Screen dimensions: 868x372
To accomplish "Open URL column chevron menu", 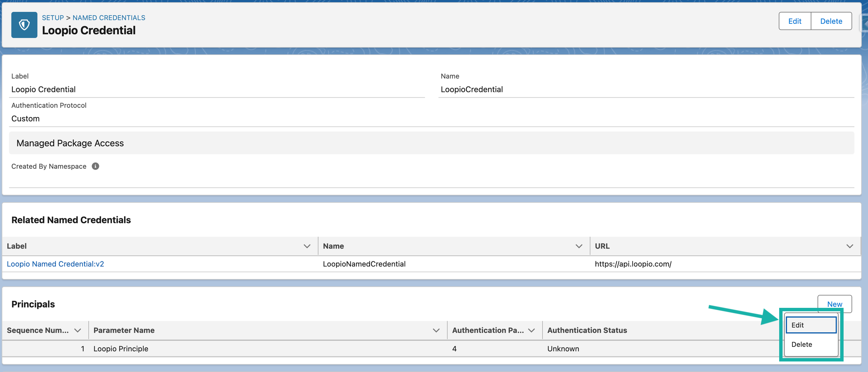I will coord(850,246).
